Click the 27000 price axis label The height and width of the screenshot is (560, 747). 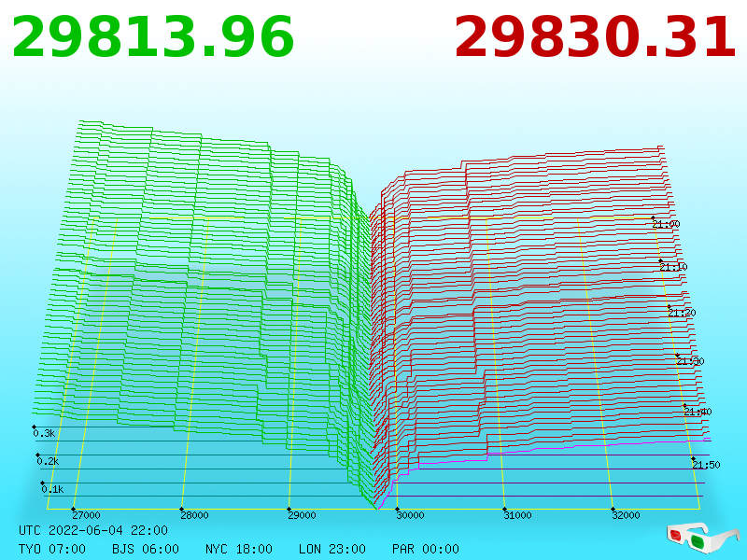click(86, 515)
